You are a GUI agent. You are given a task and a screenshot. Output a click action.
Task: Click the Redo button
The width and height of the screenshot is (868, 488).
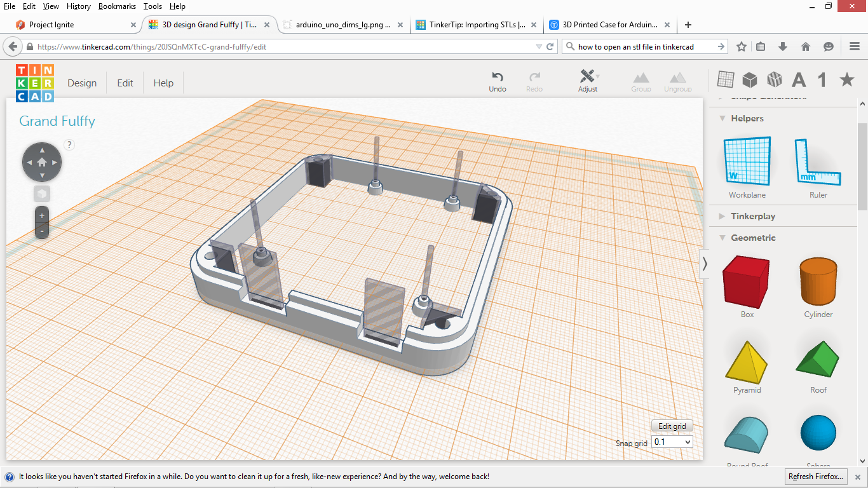tap(534, 81)
